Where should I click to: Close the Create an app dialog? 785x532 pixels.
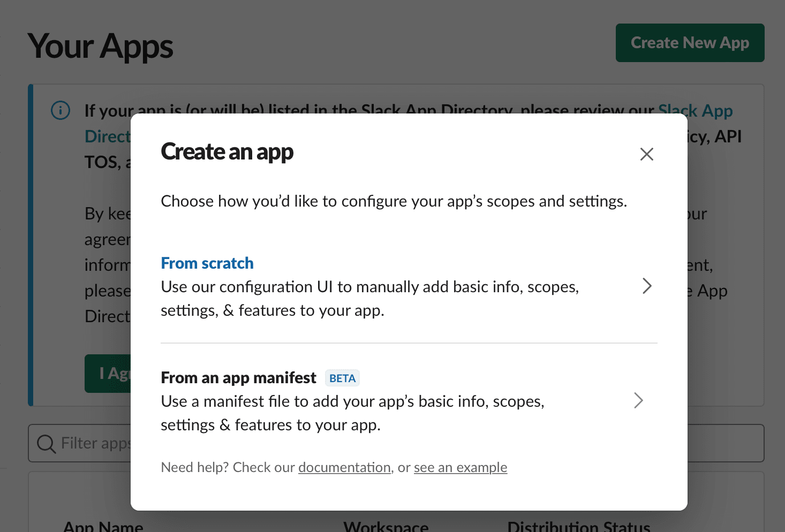pyautogui.click(x=646, y=154)
